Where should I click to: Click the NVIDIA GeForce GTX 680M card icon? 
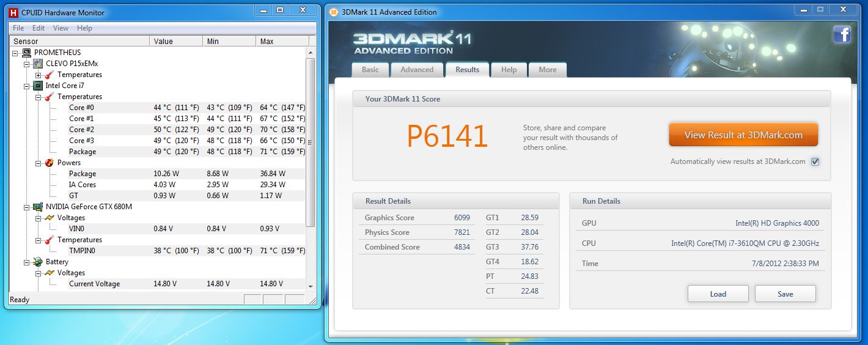[38, 207]
